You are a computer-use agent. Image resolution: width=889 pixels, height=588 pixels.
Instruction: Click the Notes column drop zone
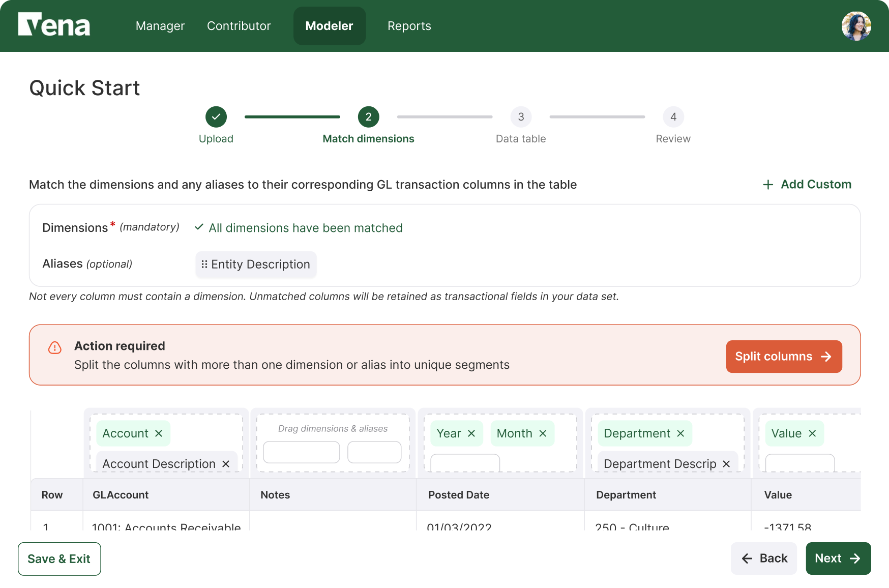(x=333, y=443)
